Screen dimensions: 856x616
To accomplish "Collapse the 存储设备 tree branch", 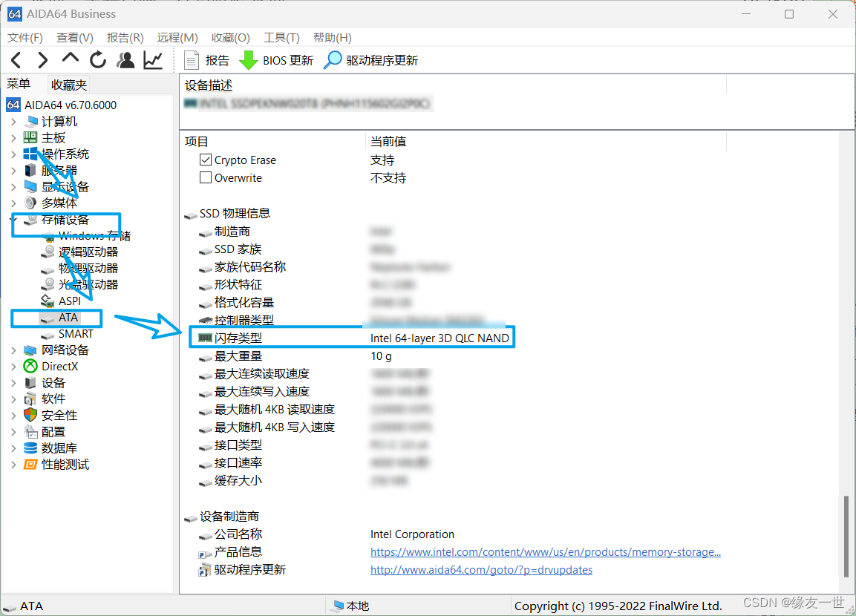I will point(13,219).
